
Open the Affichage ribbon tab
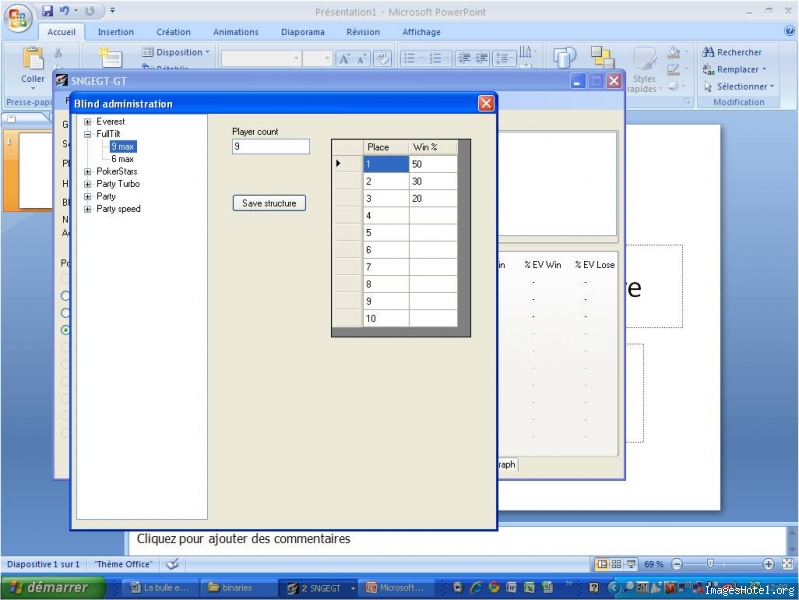[x=421, y=32]
